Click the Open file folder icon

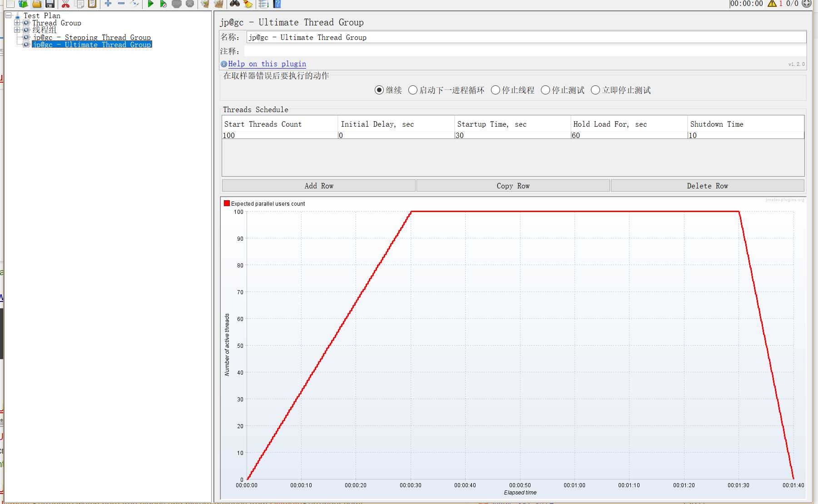click(x=37, y=4)
